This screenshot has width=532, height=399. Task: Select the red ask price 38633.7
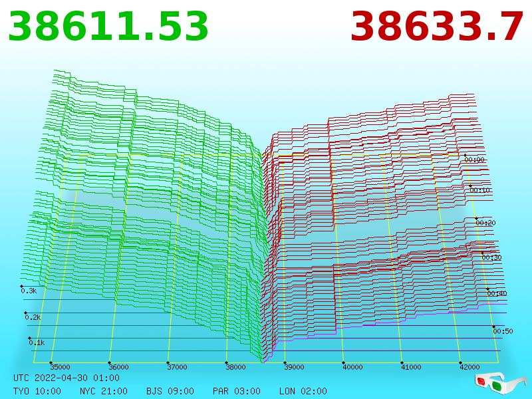(437, 27)
